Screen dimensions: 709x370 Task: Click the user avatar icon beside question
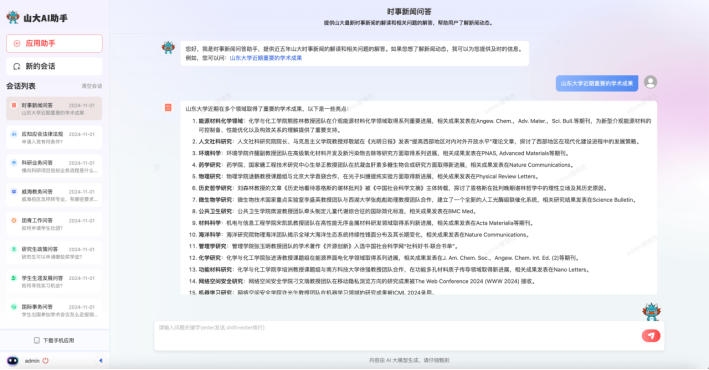tap(650, 82)
